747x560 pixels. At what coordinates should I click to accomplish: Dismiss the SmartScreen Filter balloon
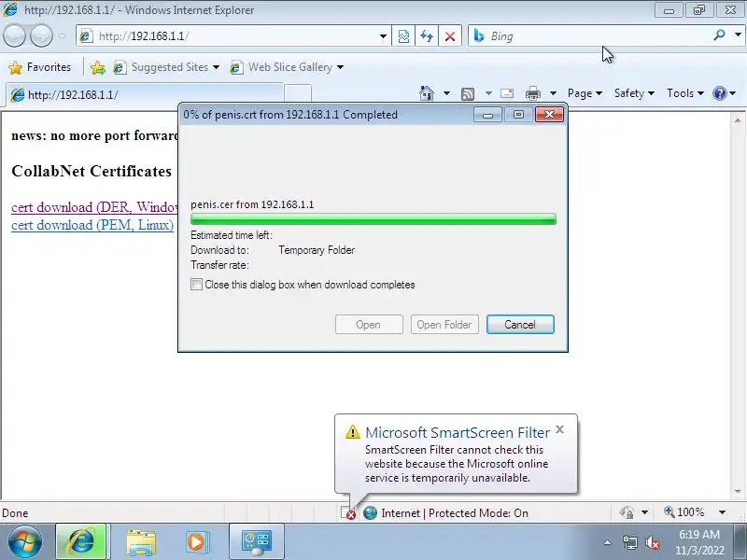tap(559, 429)
